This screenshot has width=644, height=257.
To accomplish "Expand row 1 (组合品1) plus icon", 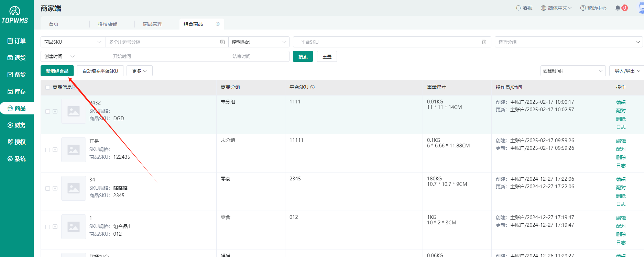I will coord(55,227).
